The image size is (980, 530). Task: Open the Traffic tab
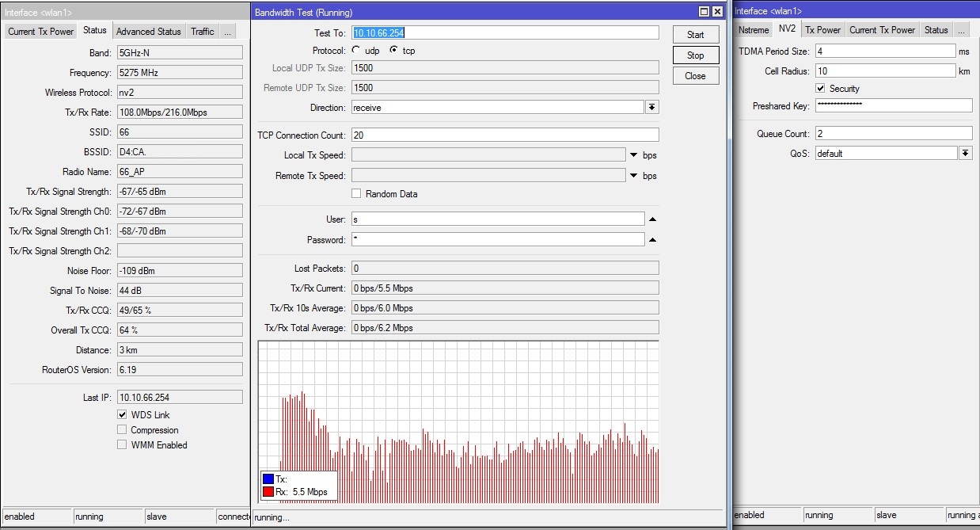pos(202,32)
